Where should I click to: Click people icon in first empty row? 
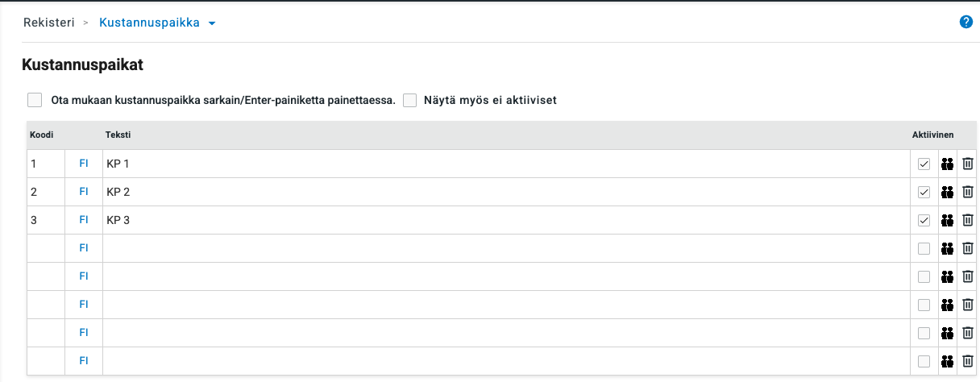click(x=948, y=248)
